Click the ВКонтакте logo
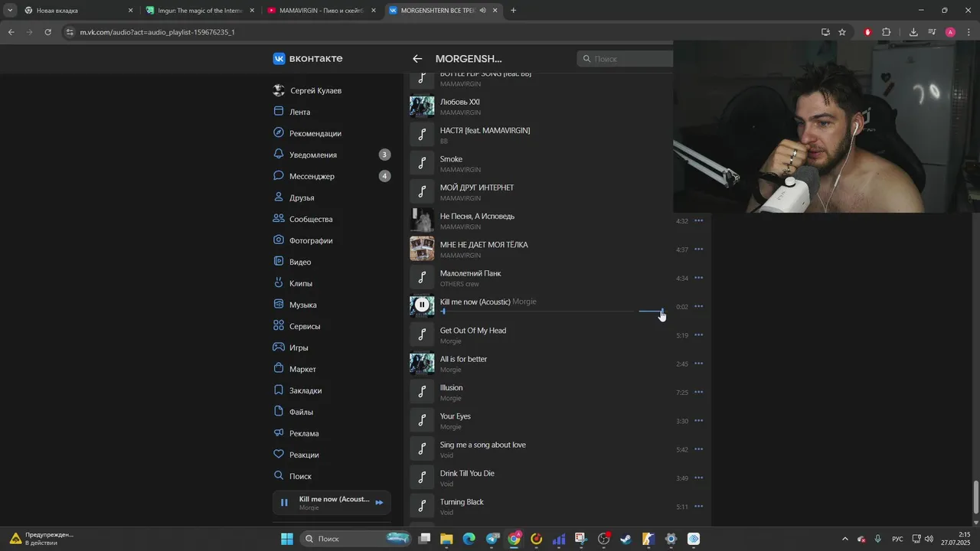 308,59
